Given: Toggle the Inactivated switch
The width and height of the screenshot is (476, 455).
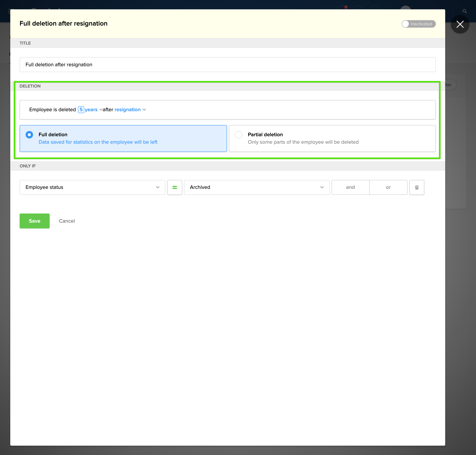Looking at the screenshot, I should click(x=418, y=24).
